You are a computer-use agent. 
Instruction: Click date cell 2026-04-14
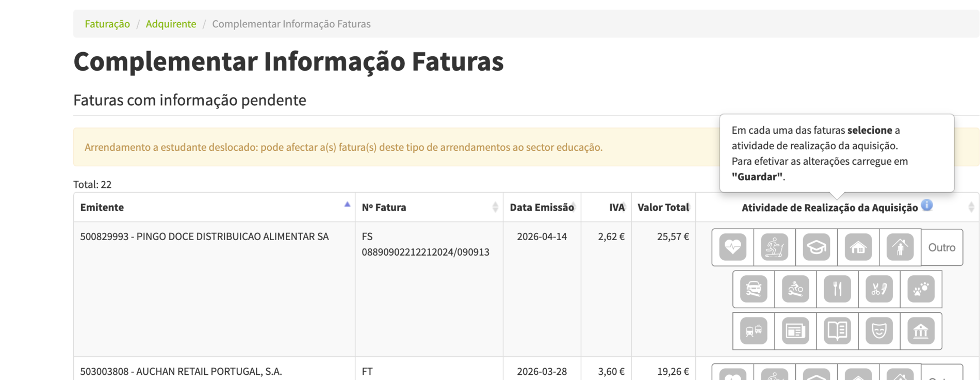[542, 236]
